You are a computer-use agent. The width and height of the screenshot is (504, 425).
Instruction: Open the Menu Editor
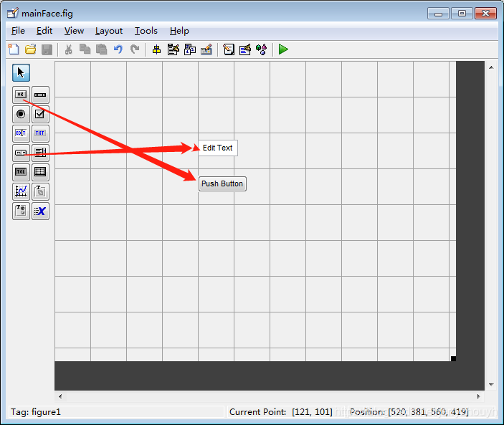click(x=173, y=49)
